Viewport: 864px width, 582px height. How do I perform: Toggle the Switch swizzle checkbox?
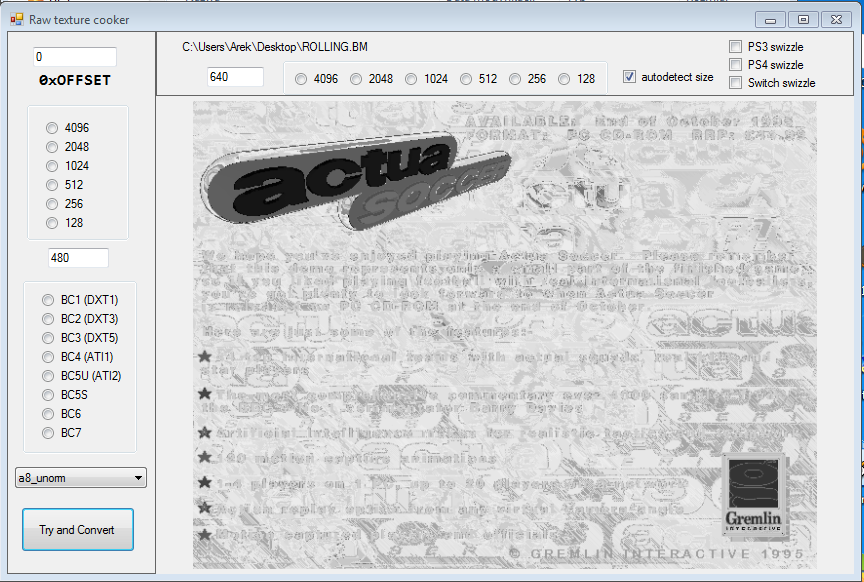click(736, 83)
